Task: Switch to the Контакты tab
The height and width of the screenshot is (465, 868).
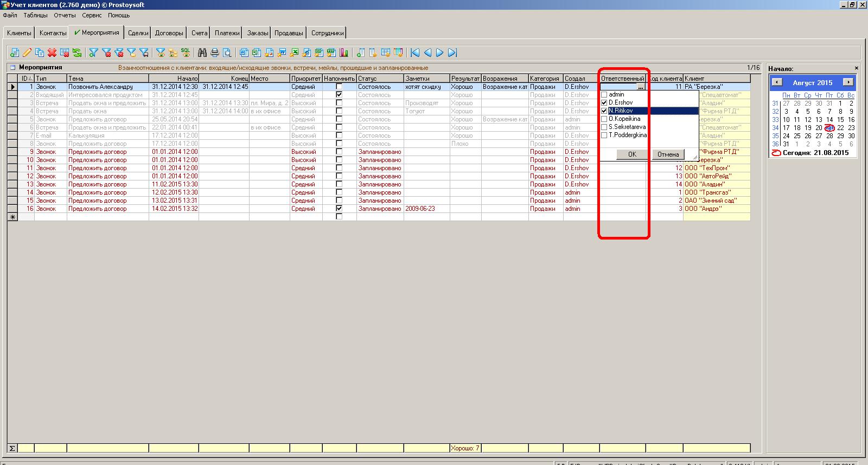Action: 53,33
